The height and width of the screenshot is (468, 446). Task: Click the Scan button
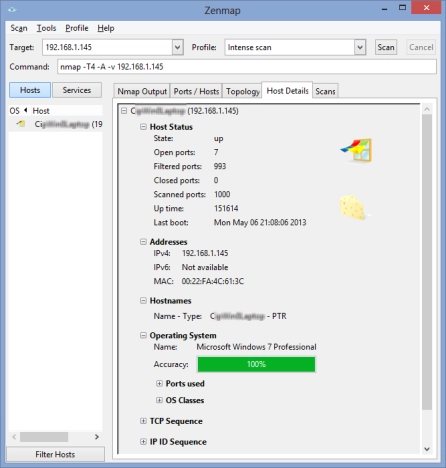[386, 47]
